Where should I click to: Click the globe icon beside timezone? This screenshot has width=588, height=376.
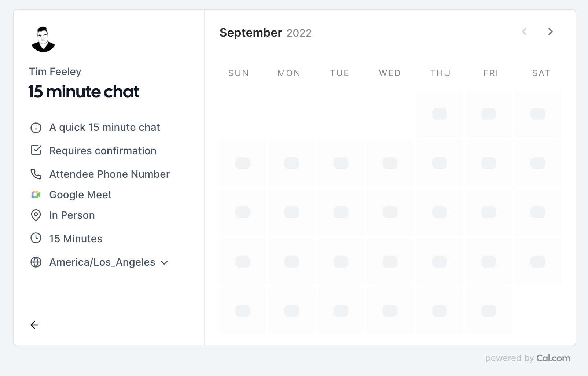[x=36, y=262]
